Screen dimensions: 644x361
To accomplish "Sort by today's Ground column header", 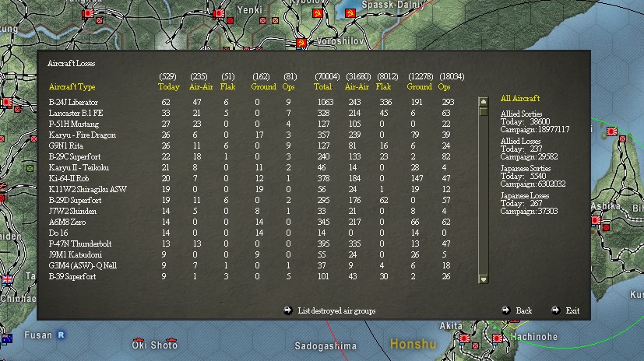I will coord(264,86).
